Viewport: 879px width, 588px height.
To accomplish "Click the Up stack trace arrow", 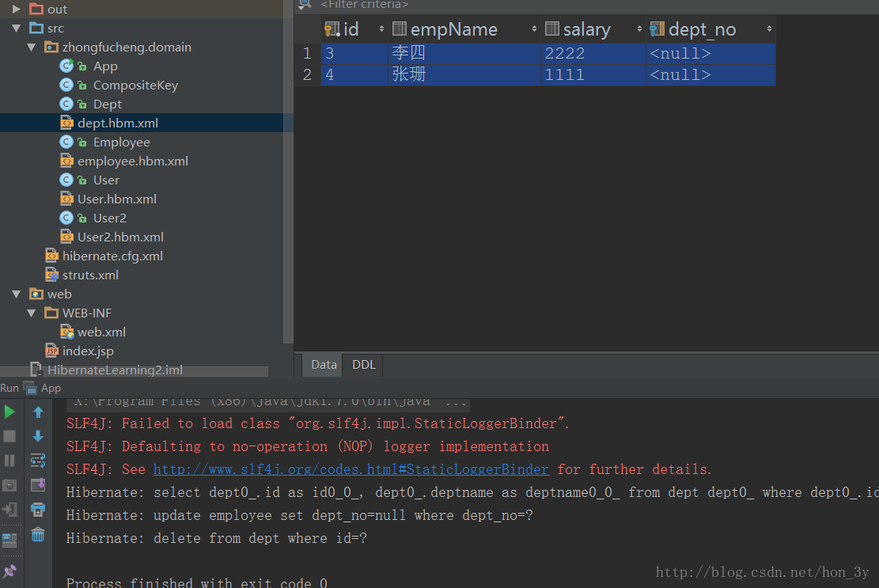I will (38, 412).
